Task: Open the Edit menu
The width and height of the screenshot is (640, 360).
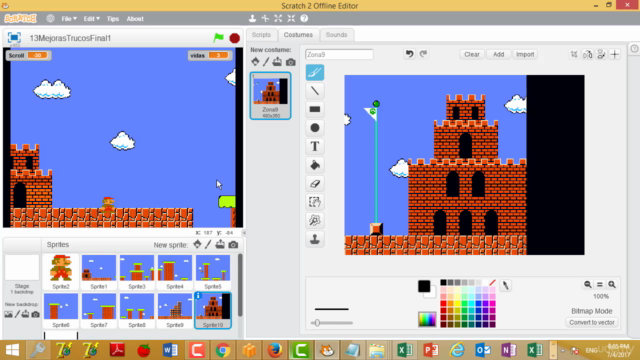Action: pyautogui.click(x=91, y=19)
